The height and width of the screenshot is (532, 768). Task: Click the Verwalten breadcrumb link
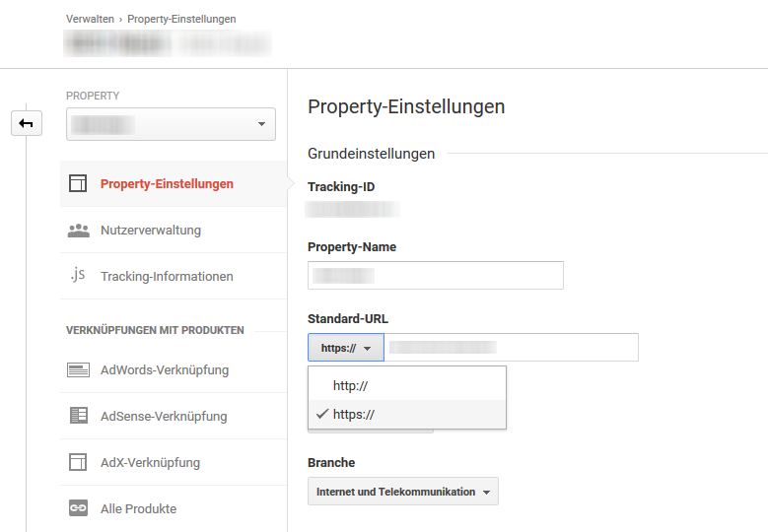(x=90, y=19)
